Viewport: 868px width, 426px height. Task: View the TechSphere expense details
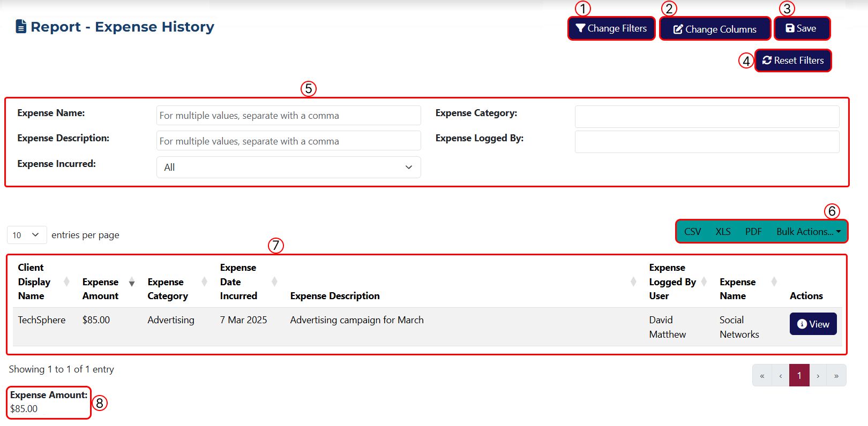click(x=813, y=324)
